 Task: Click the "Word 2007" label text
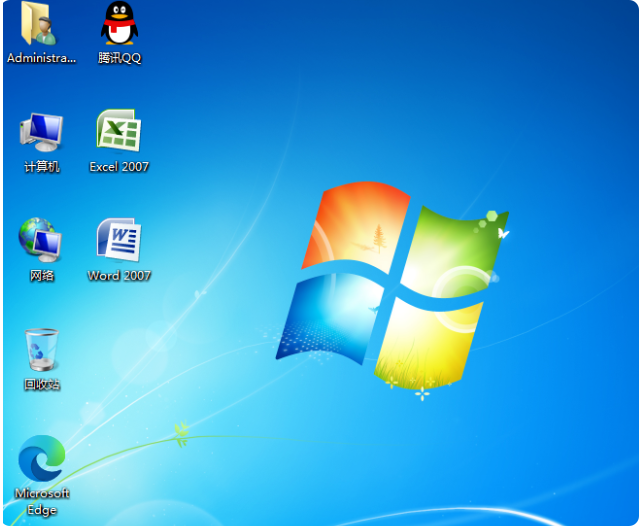click(119, 276)
